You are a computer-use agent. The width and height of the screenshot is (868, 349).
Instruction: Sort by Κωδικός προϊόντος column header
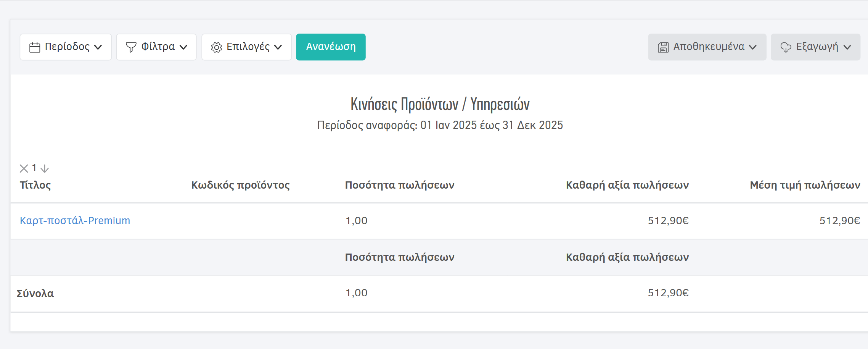coord(241,185)
